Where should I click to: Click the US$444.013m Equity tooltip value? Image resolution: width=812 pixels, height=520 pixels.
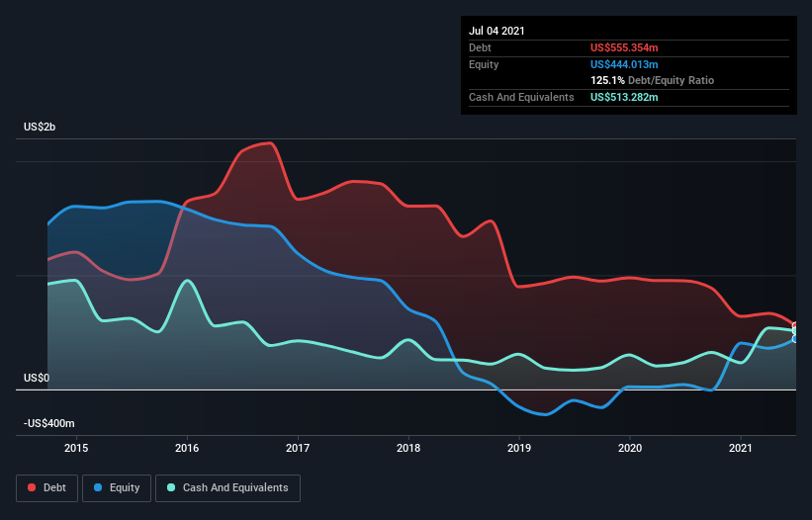624,64
